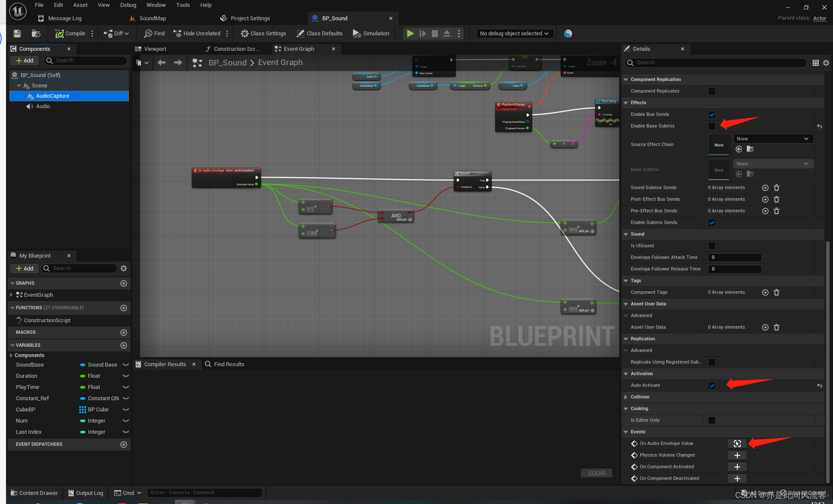Toggle Enable Base Submix checkbox

tap(711, 126)
